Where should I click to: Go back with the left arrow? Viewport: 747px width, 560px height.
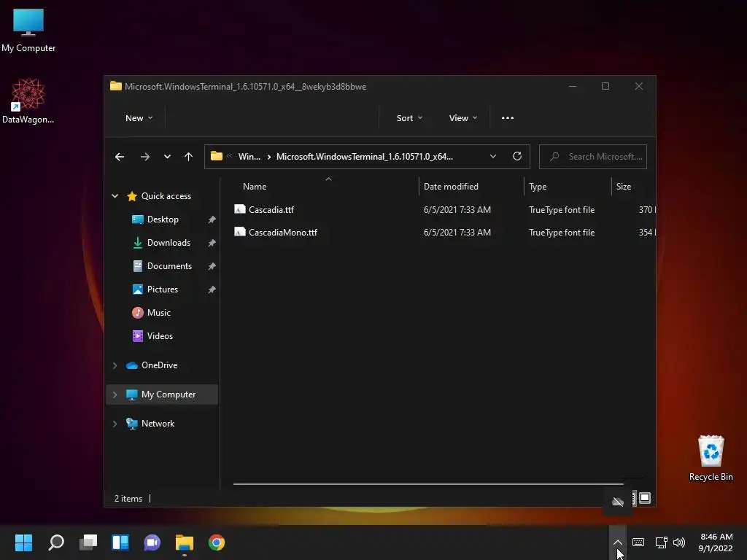tap(120, 157)
